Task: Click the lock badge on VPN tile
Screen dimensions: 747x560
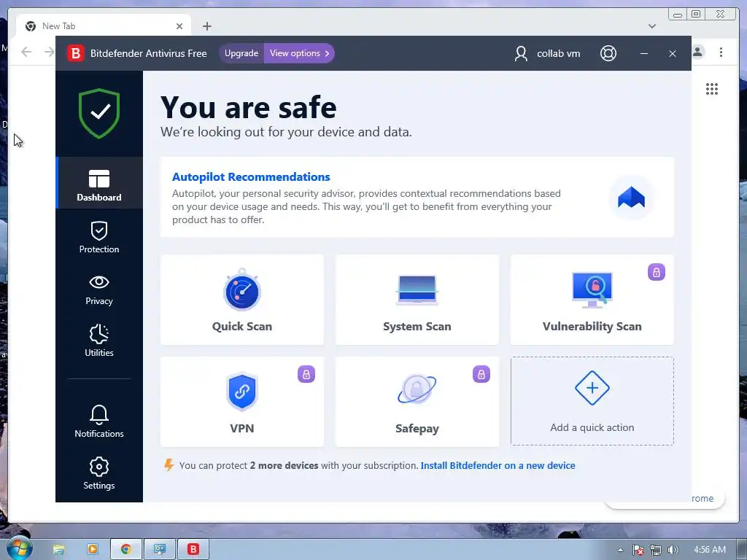Action: tap(306, 374)
